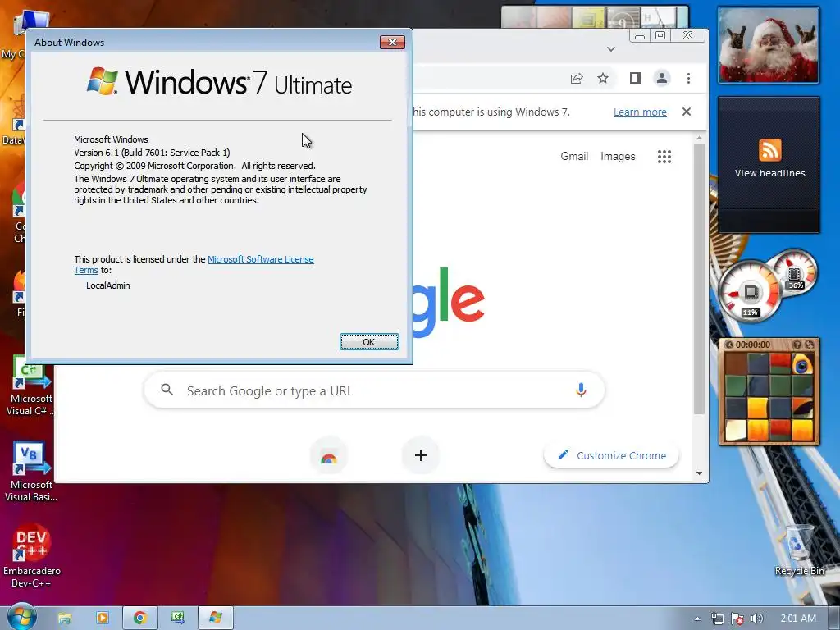Open the Google apps grid icon
The image size is (840, 630).
click(x=664, y=157)
